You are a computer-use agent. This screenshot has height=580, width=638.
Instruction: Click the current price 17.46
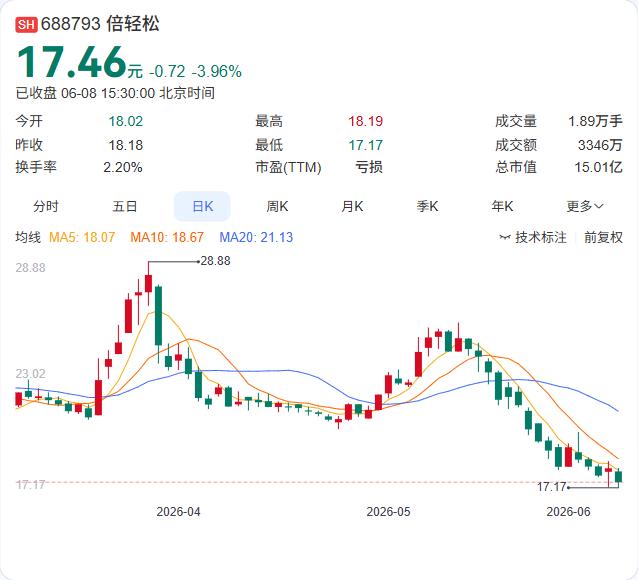click(x=72, y=62)
